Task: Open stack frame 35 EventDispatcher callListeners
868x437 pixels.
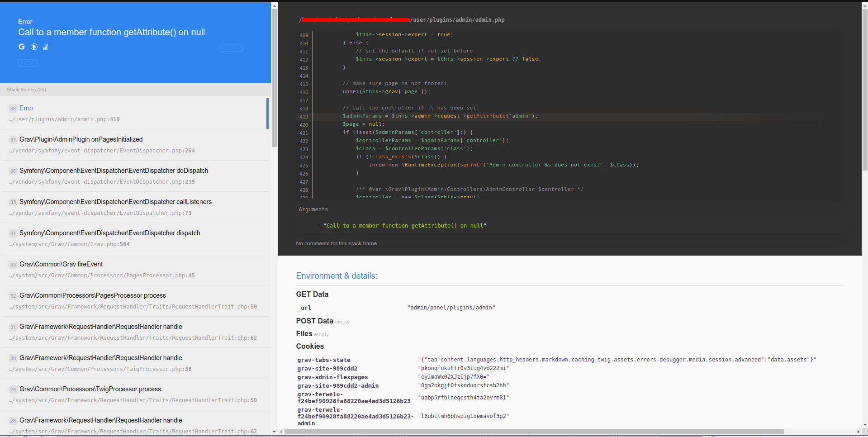Action: point(134,207)
